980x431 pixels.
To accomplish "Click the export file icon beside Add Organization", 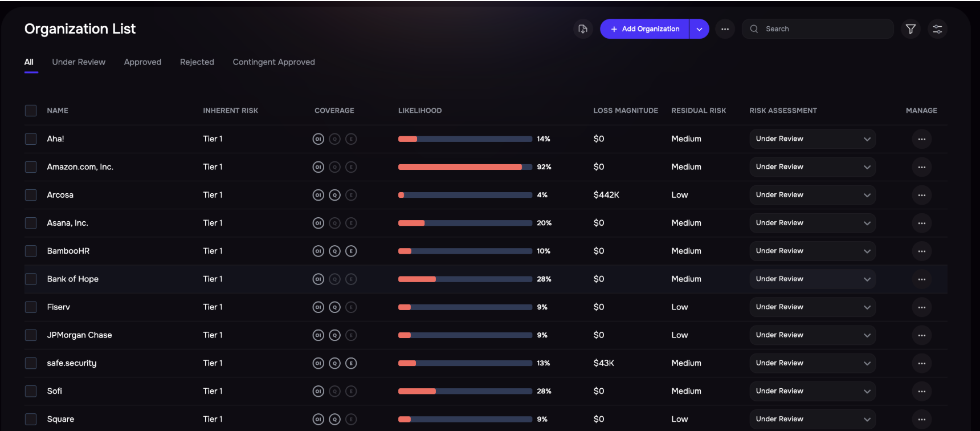I will tap(582, 29).
